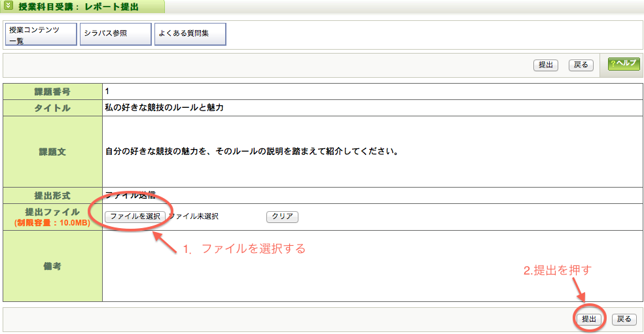Viewport: 644px width, 334px height.
Task: Open the シラバス参照 tab
Action: [115, 34]
